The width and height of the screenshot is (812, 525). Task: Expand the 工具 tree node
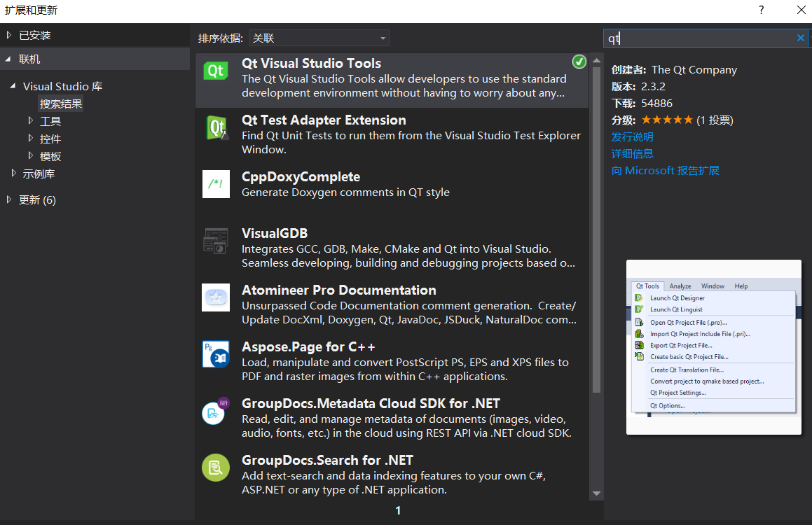pyautogui.click(x=31, y=120)
